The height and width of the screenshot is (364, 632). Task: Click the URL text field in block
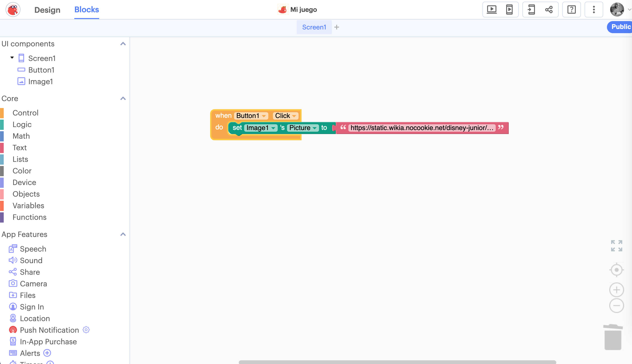coord(421,128)
